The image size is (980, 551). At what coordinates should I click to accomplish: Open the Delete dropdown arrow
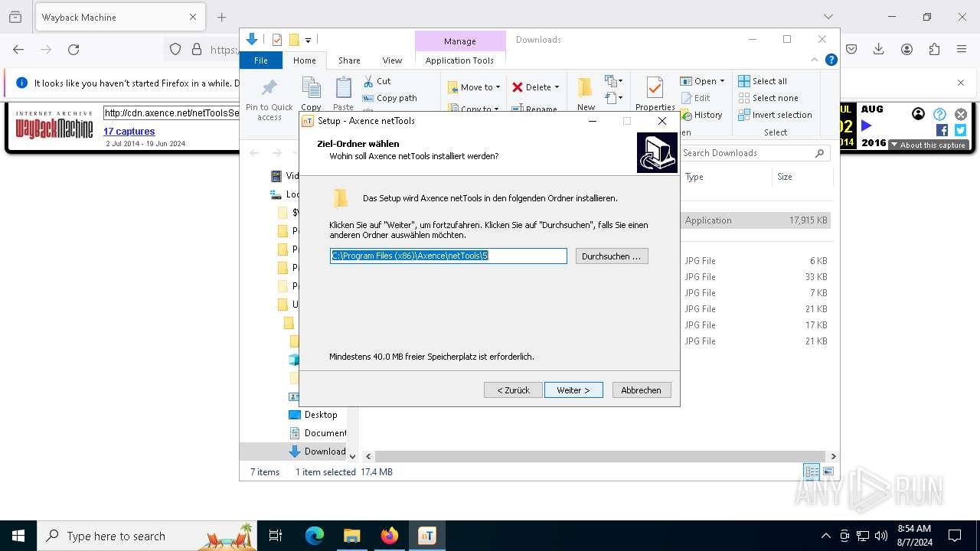(x=557, y=87)
